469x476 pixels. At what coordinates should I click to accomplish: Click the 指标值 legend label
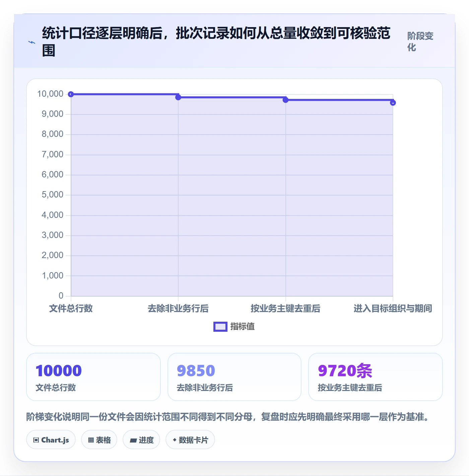(x=243, y=327)
